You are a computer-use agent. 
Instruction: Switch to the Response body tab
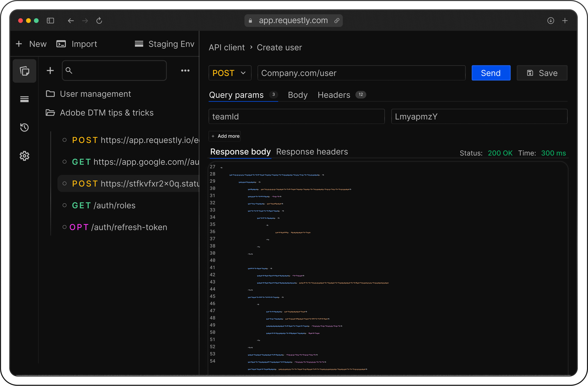(240, 152)
